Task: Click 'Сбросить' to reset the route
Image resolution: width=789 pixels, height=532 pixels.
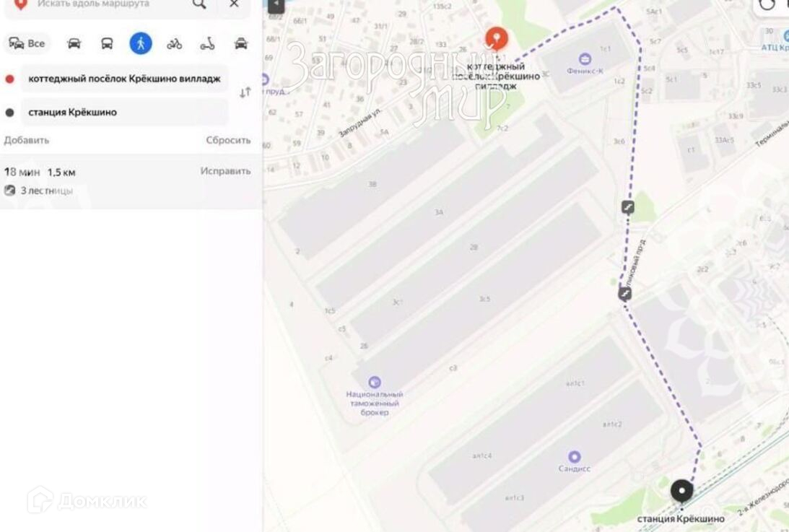Action: (228, 141)
